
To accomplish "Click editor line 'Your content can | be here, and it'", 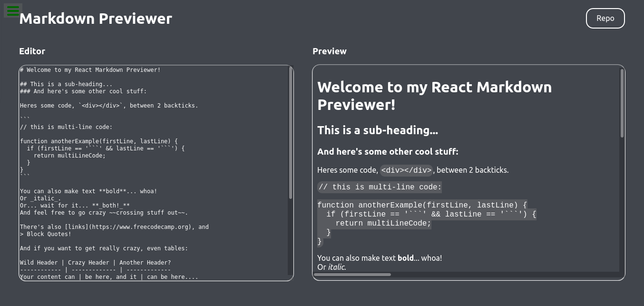I will 109,277.
